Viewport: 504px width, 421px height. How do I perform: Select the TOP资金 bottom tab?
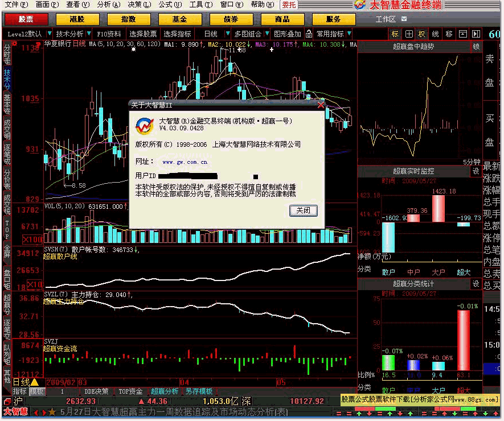[x=130, y=391]
